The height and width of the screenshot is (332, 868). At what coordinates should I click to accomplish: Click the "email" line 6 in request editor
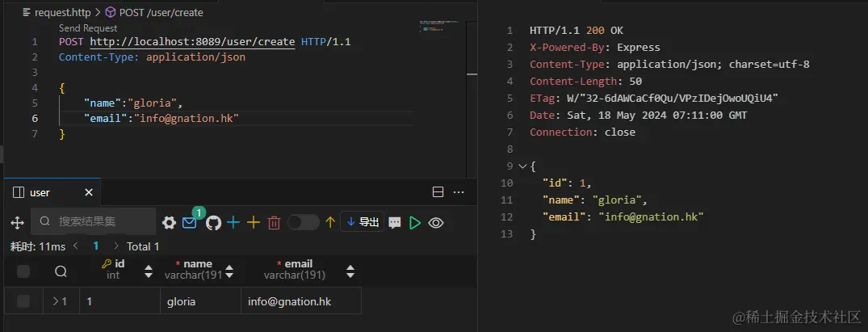click(x=161, y=118)
